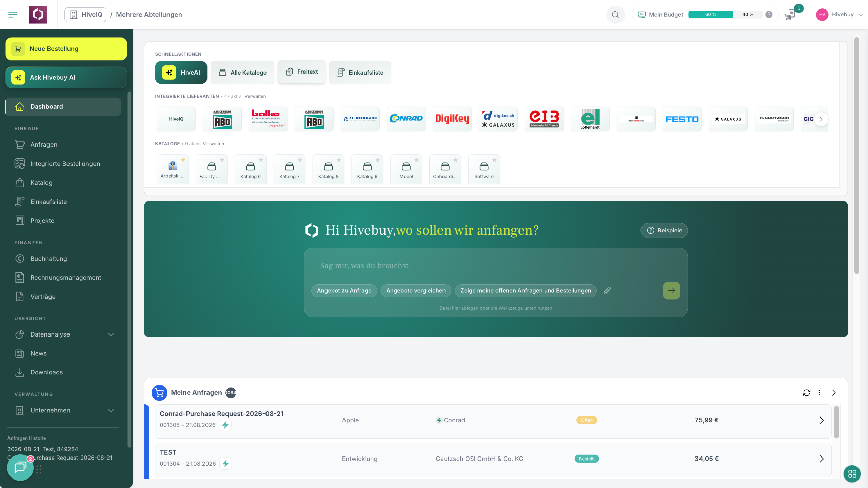Collapse the sidebar using the hamburger icon

click(13, 15)
